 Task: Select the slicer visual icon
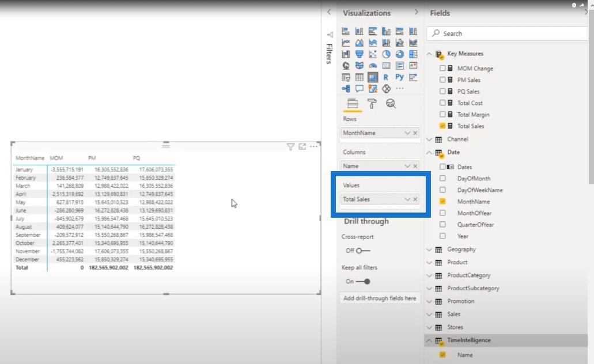pyautogui.click(x=346, y=77)
